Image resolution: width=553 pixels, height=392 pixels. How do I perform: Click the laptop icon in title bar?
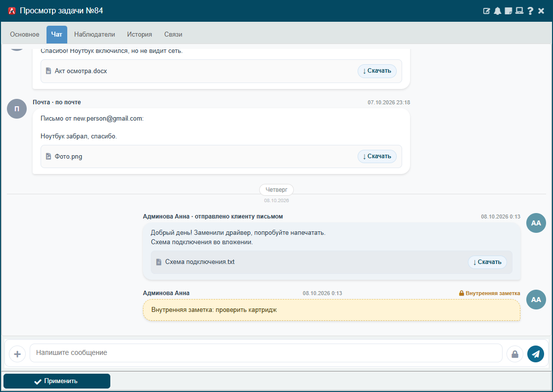[x=519, y=11]
